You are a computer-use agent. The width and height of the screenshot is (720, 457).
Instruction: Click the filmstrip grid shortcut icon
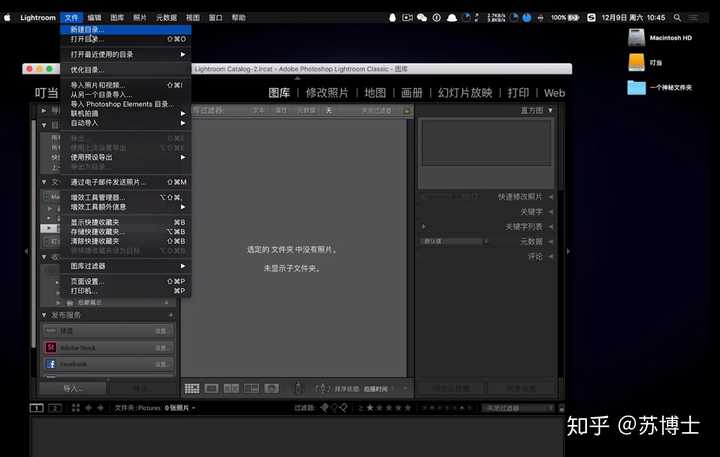pyautogui.click(x=76, y=408)
